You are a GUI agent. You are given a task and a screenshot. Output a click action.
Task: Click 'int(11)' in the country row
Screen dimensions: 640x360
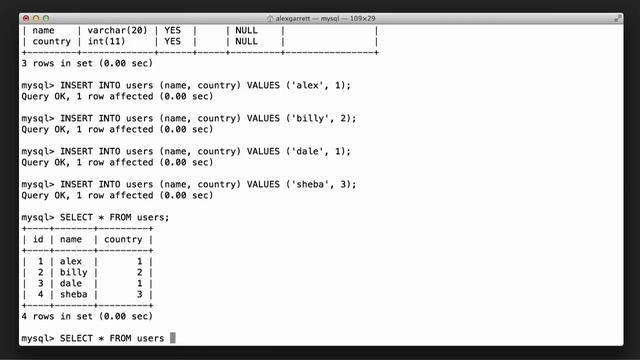(106, 41)
